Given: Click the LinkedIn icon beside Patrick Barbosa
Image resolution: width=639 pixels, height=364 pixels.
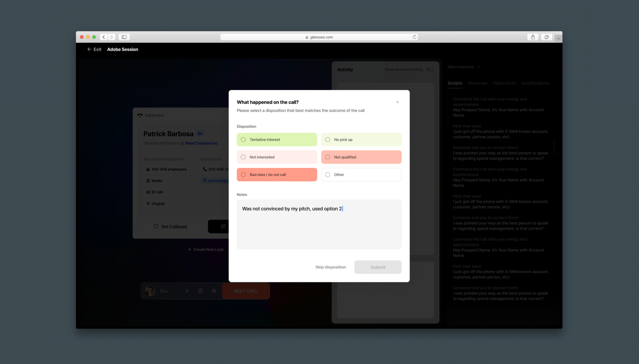Looking at the screenshot, I should click(200, 133).
